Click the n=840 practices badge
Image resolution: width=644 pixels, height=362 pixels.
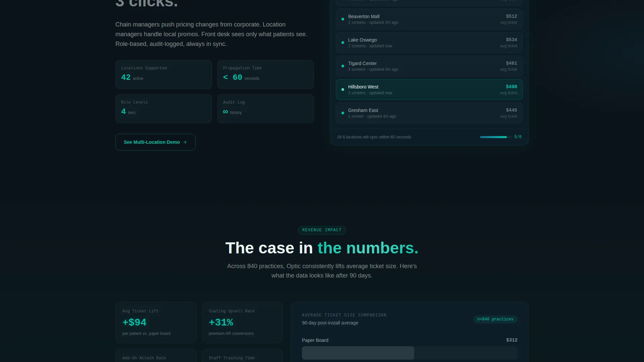coord(495,319)
